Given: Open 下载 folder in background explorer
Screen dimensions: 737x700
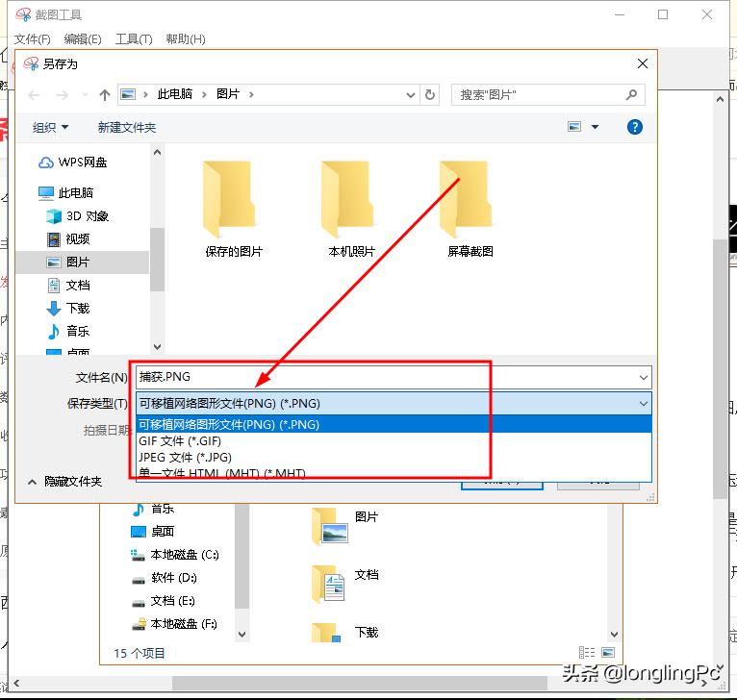Looking at the screenshot, I should [345, 633].
